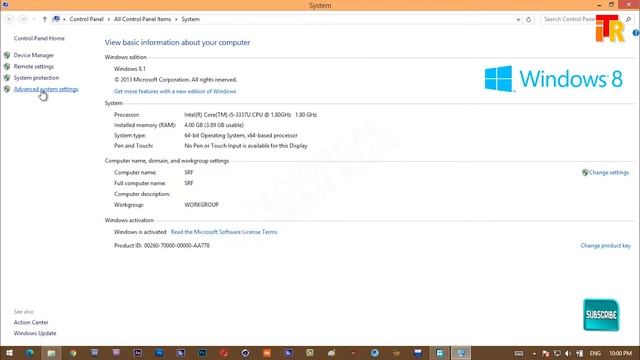This screenshot has width=640, height=360.
Task: Refresh the System page
Action: click(529, 19)
